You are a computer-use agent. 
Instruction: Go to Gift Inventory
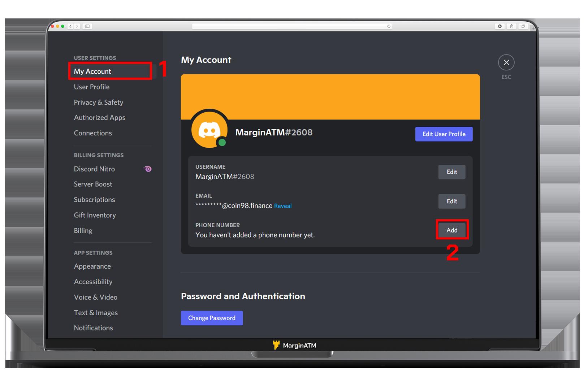tap(95, 215)
